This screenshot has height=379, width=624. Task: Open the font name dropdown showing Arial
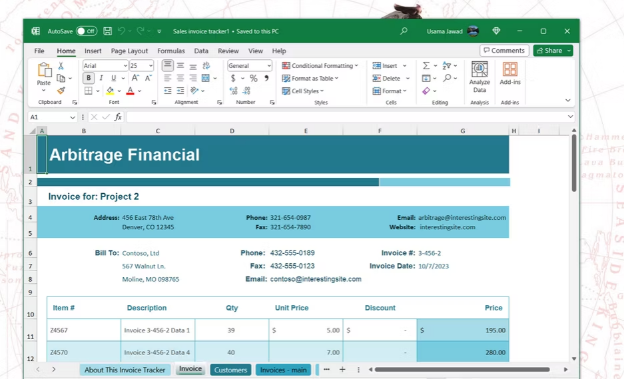pos(105,66)
